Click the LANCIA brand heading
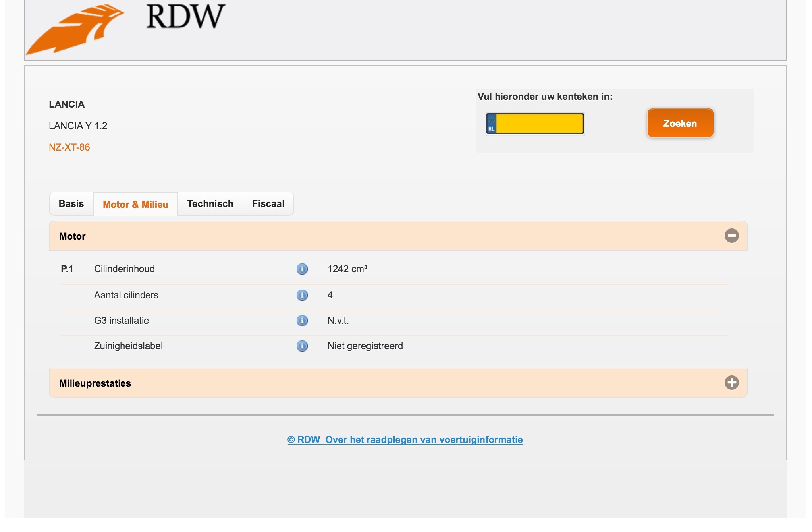 67,104
